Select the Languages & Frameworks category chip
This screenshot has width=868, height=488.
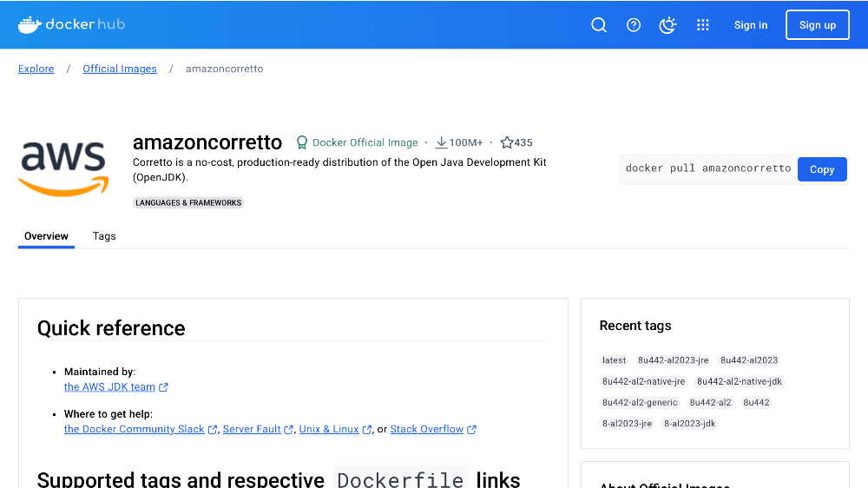point(188,202)
